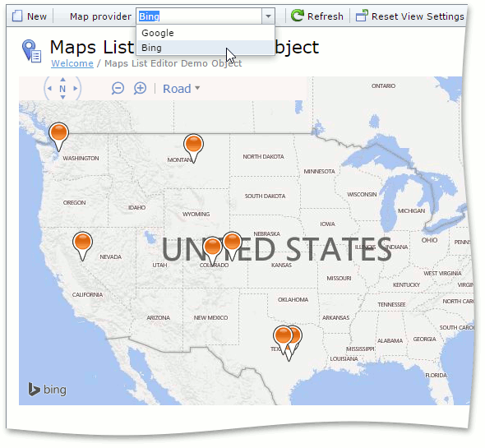This screenshot has height=448, width=485.
Task: Zoom out using the minus icon
Action: 118,89
